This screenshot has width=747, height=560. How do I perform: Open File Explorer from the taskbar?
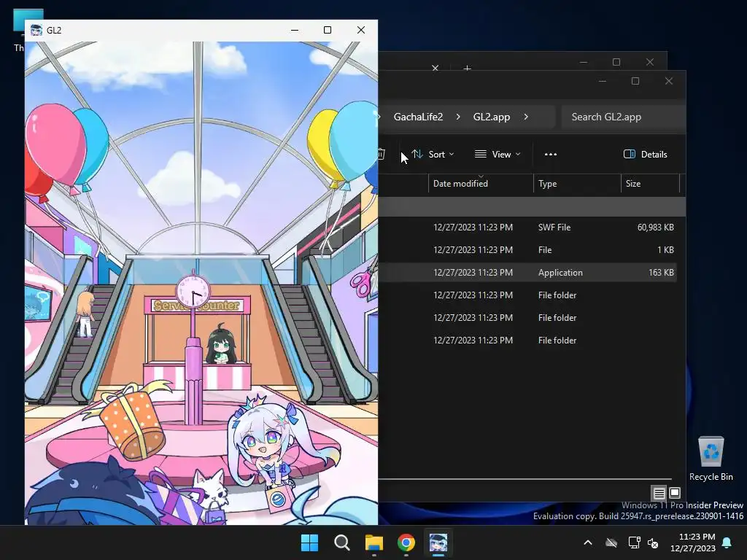374,542
